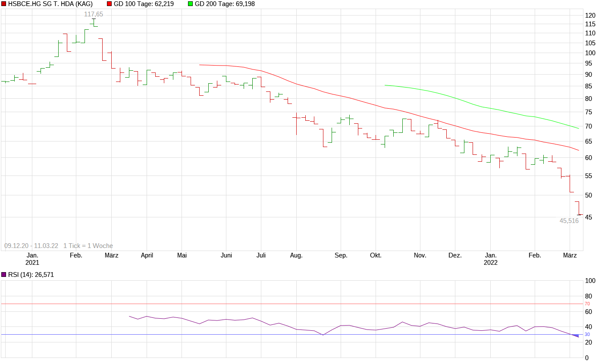Click the RSI overbought level label 70
608x364 pixels.
click(587, 304)
